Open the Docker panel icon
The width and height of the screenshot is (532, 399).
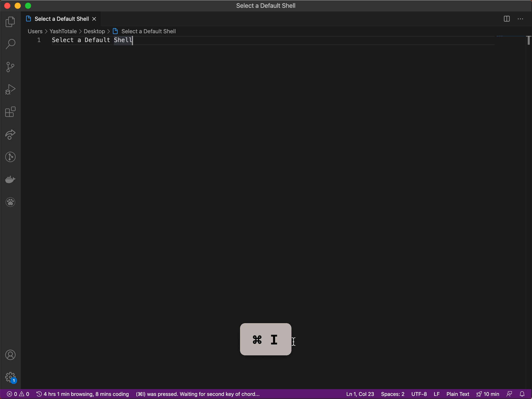[x=10, y=179]
